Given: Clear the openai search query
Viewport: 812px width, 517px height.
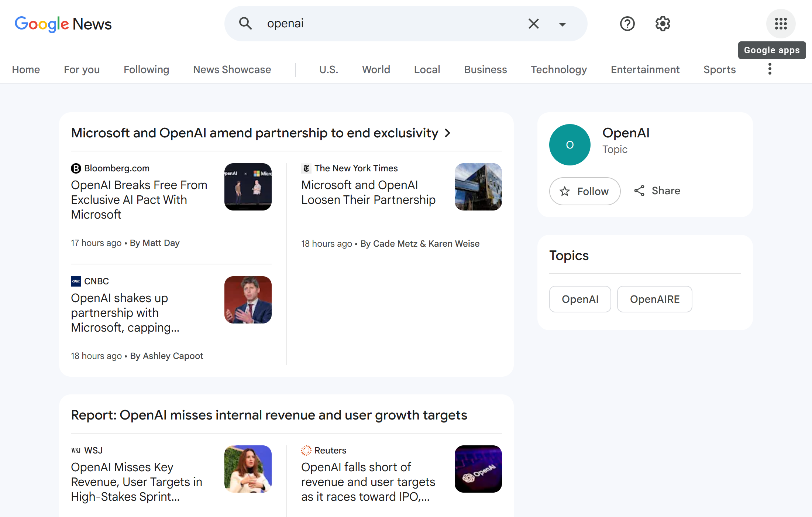Looking at the screenshot, I should [x=533, y=24].
